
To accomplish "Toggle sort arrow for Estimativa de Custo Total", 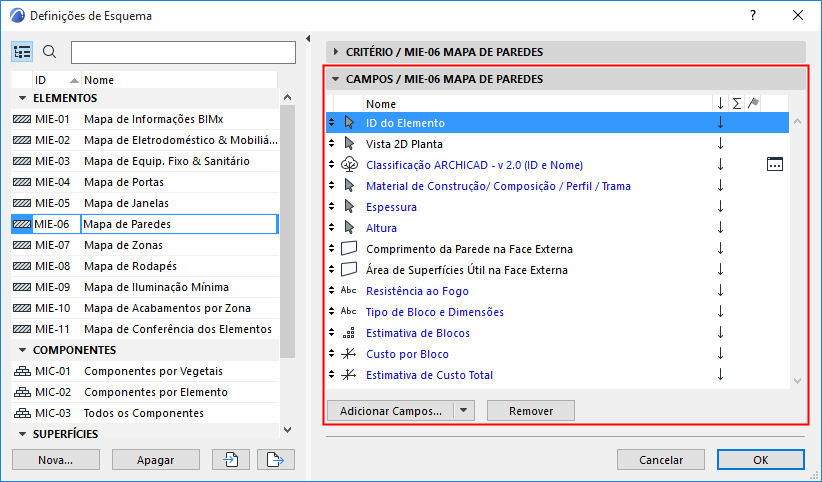I will tap(720, 374).
